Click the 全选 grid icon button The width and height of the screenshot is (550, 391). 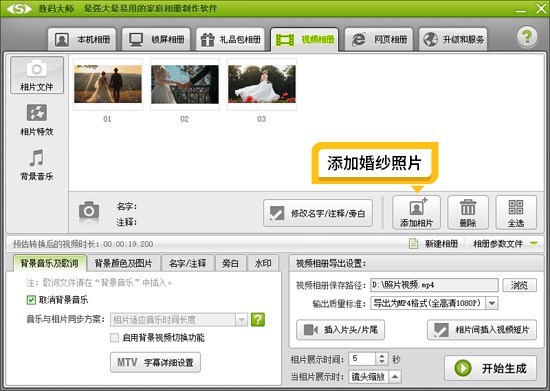[x=516, y=213]
